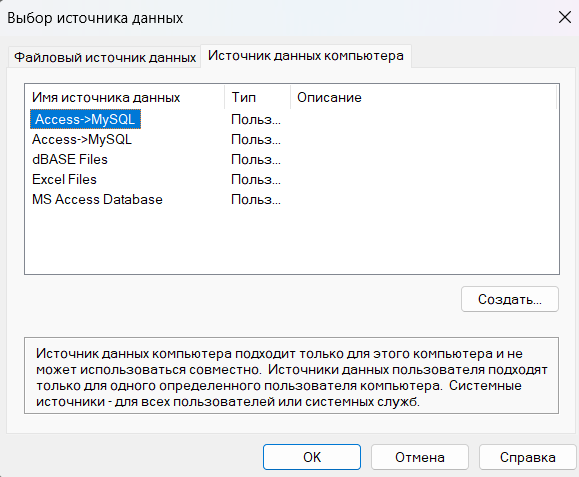Switch to the Файловый источник данных tab
This screenshot has width=579, height=477.
105,57
